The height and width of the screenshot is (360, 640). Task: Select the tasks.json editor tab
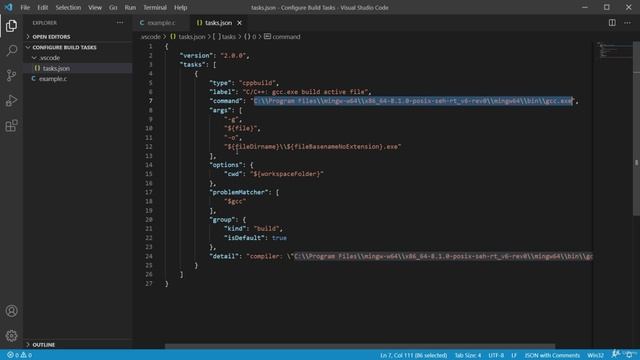(218, 23)
